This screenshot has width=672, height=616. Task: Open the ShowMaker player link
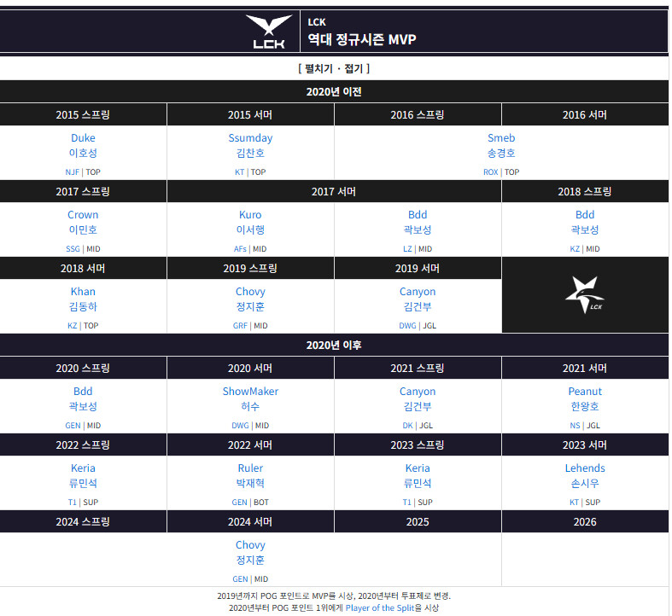[250, 391]
